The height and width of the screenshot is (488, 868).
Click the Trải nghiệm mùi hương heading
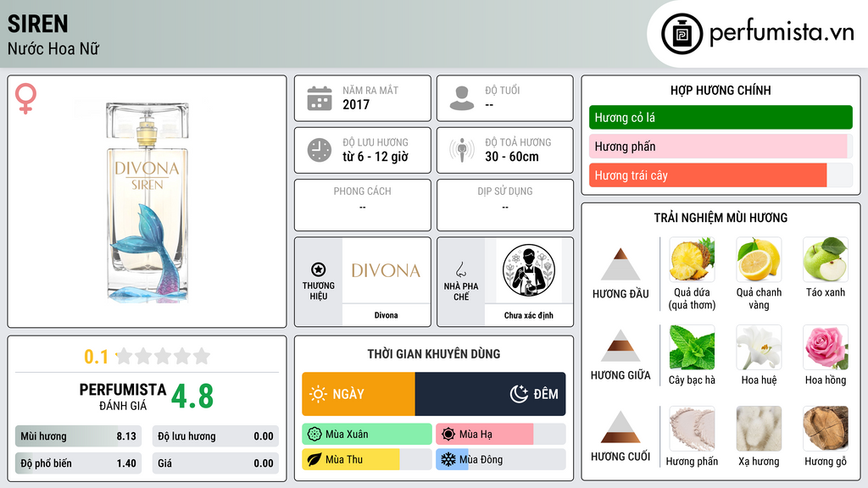721,218
